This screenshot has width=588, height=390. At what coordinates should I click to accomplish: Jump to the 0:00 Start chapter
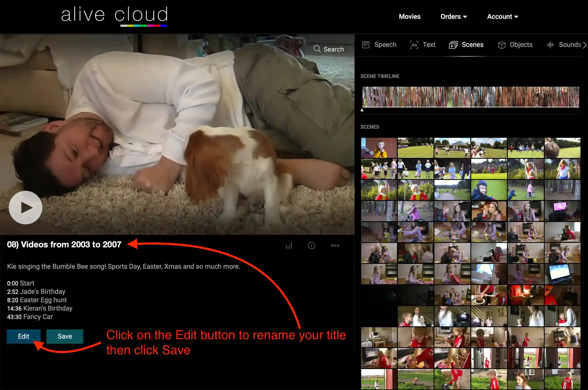21,283
